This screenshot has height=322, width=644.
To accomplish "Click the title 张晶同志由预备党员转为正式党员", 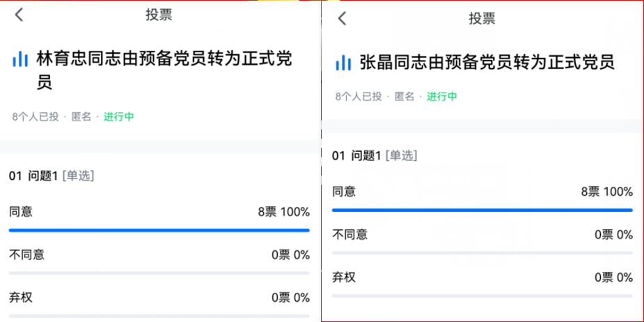I will pyautogui.click(x=487, y=63).
